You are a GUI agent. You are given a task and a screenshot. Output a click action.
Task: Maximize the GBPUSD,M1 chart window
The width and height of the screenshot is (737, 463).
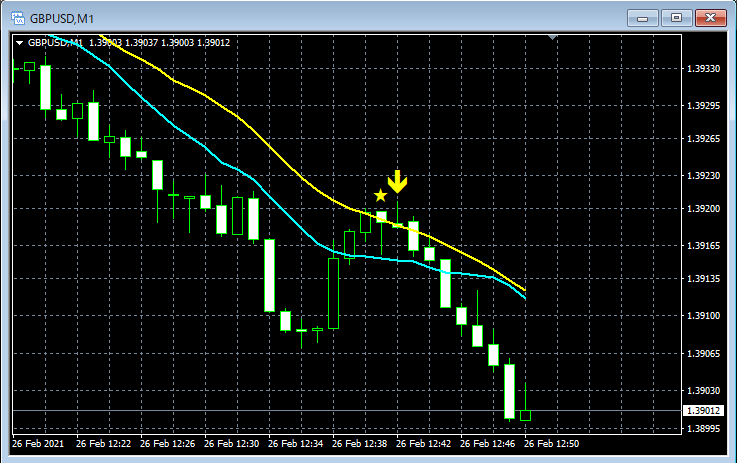point(676,18)
